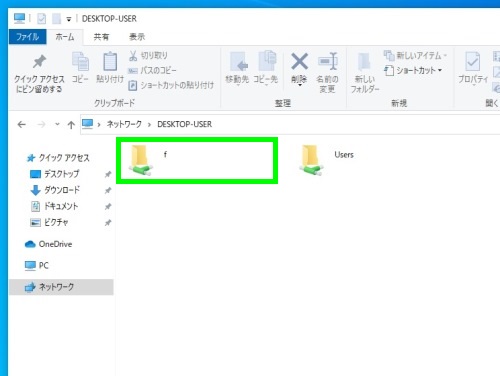Screen dimensions: 500x376
Task: Select ネットワーク in navigation pane
Action: [61, 287]
